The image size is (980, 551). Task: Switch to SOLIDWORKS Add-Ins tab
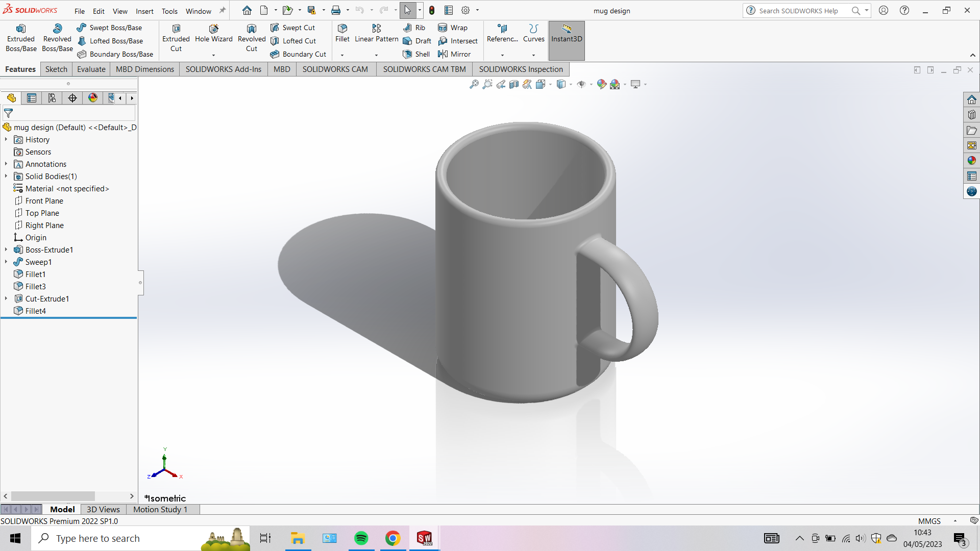click(x=224, y=69)
